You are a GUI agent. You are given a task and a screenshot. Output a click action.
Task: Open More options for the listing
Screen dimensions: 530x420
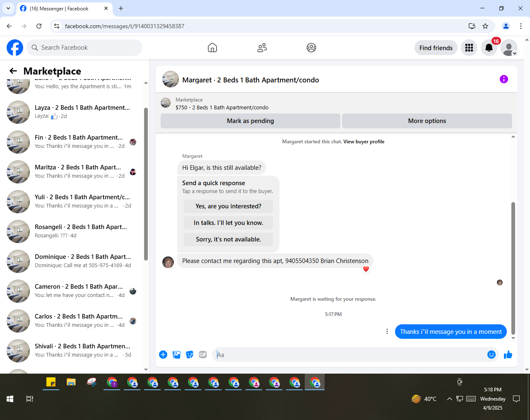click(427, 121)
